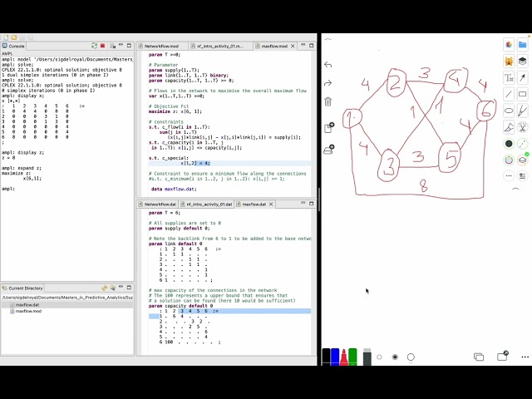The height and width of the screenshot is (399, 532).
Task: Click the add page icon in whiteboard
Action: (x=329, y=127)
